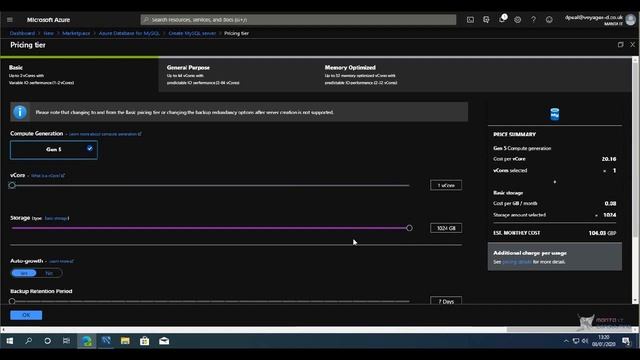The height and width of the screenshot is (360, 640).
Task: Click the Est. monthly cost value 104.03
Action: click(597, 233)
